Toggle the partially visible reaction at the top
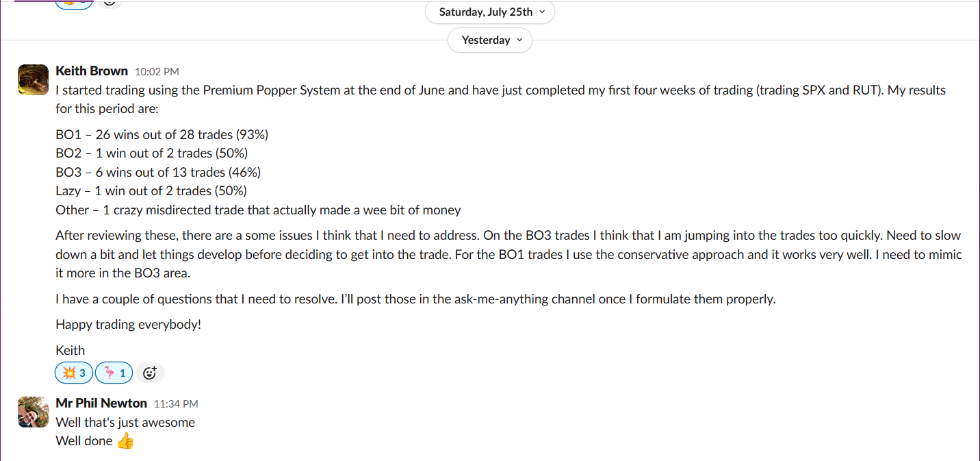Viewport: 980px width, 461px height. point(74,3)
